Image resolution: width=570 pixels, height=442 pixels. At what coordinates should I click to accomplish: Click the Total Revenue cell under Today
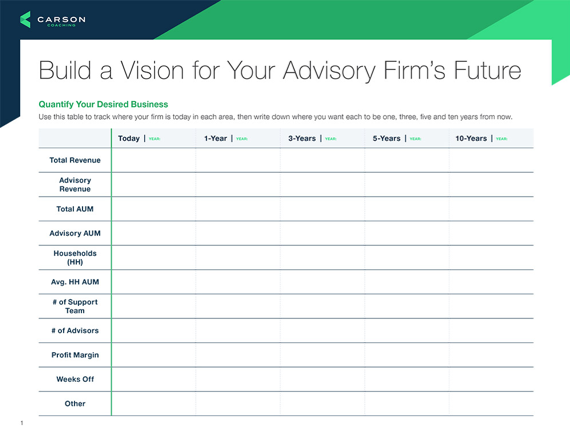pyautogui.click(x=153, y=160)
